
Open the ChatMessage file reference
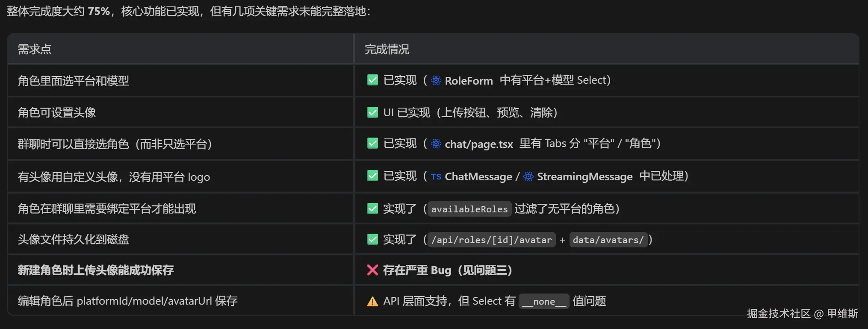click(478, 176)
